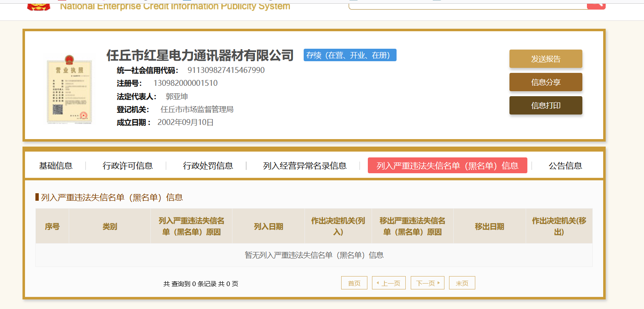Open the 公告信息 tab
This screenshot has width=644, height=309.
[x=565, y=166]
